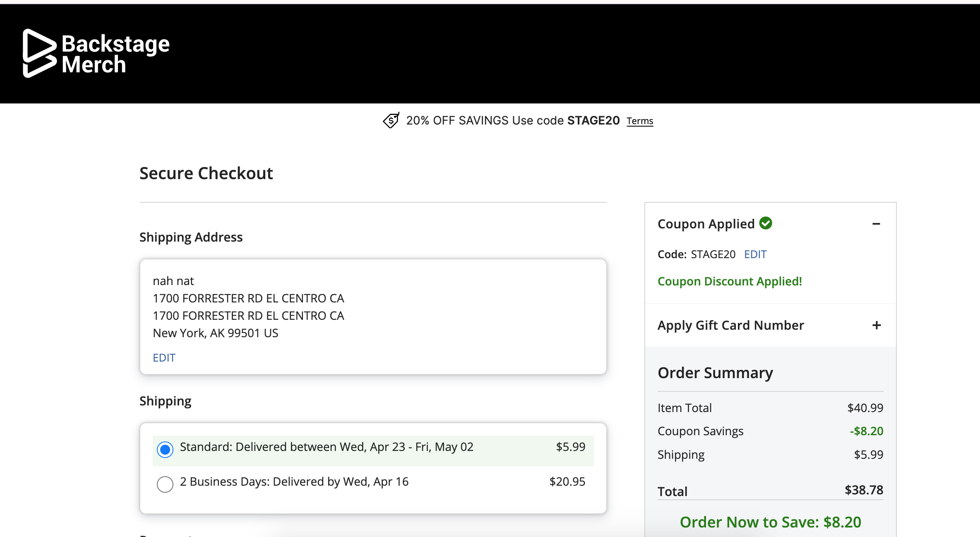Click the Order Now to Save text
The width and height of the screenshot is (980, 537).
[770, 522]
